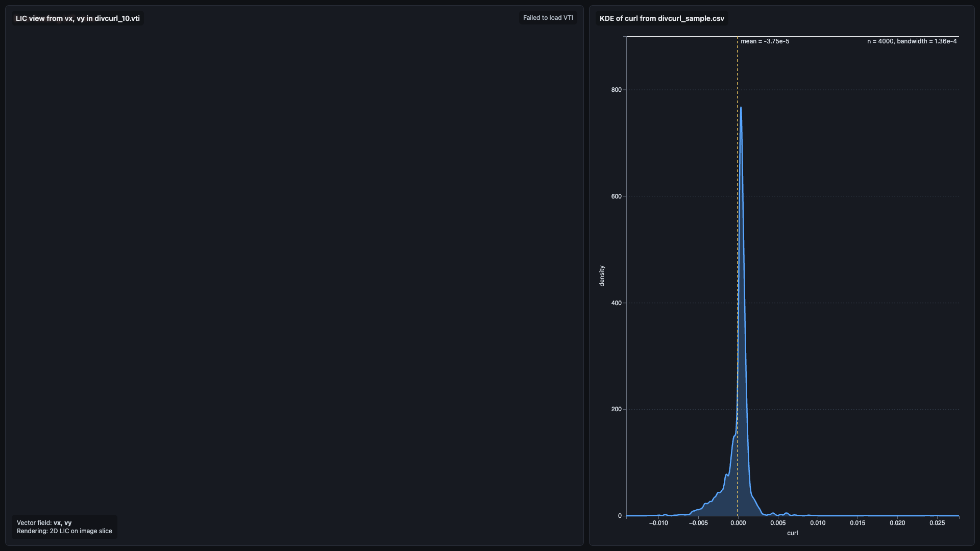
Task: Click the 400 y-axis tick label
Action: point(616,303)
